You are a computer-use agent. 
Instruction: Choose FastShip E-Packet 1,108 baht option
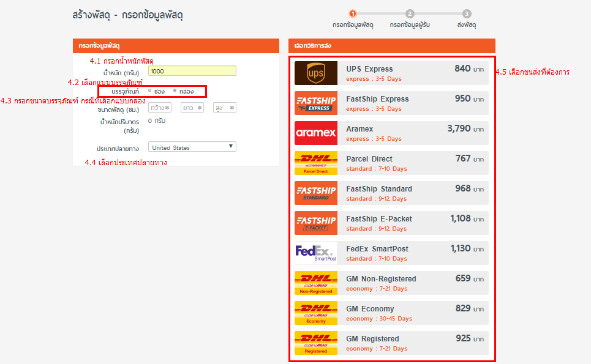point(391,223)
